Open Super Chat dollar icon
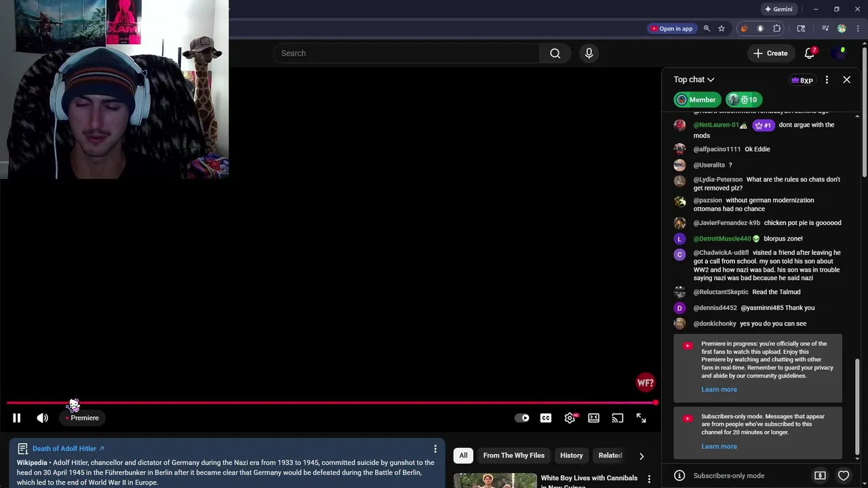The height and width of the screenshot is (488, 868). coord(820,476)
